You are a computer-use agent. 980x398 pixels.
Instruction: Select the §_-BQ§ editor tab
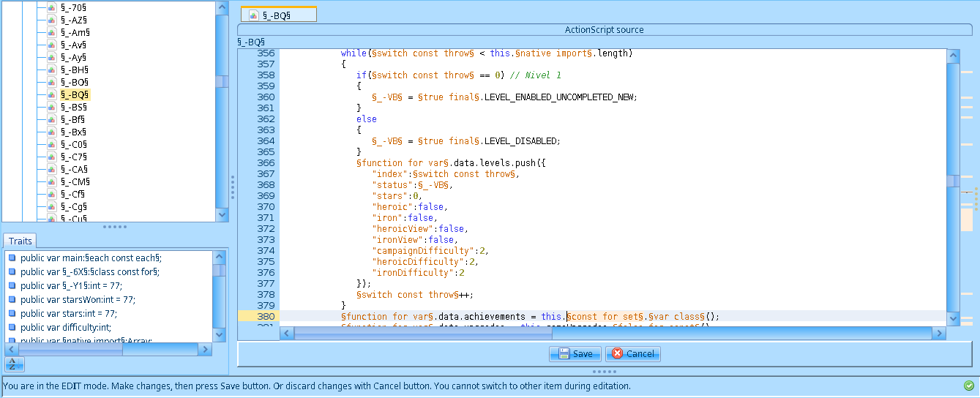(x=279, y=15)
